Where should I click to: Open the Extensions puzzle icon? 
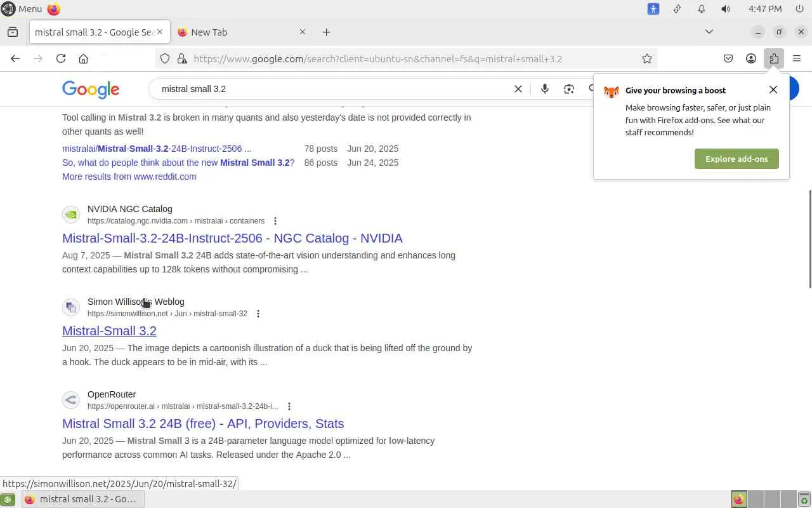pos(774,58)
